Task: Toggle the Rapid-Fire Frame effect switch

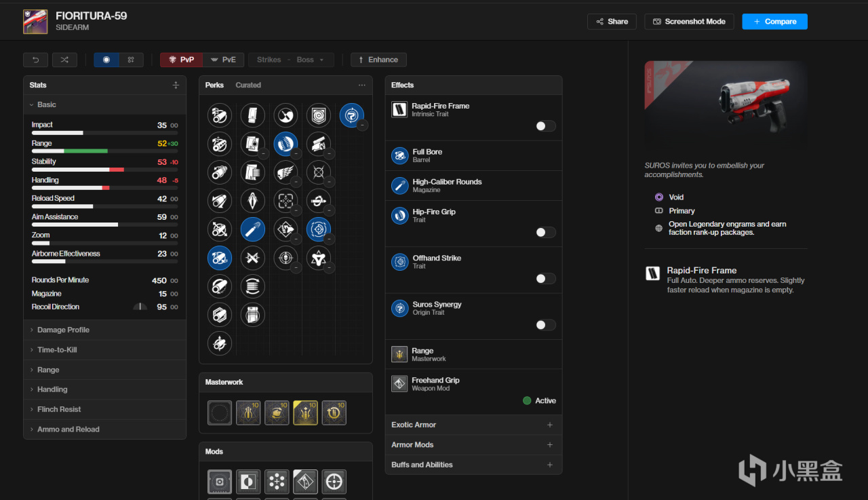Action: coord(545,126)
